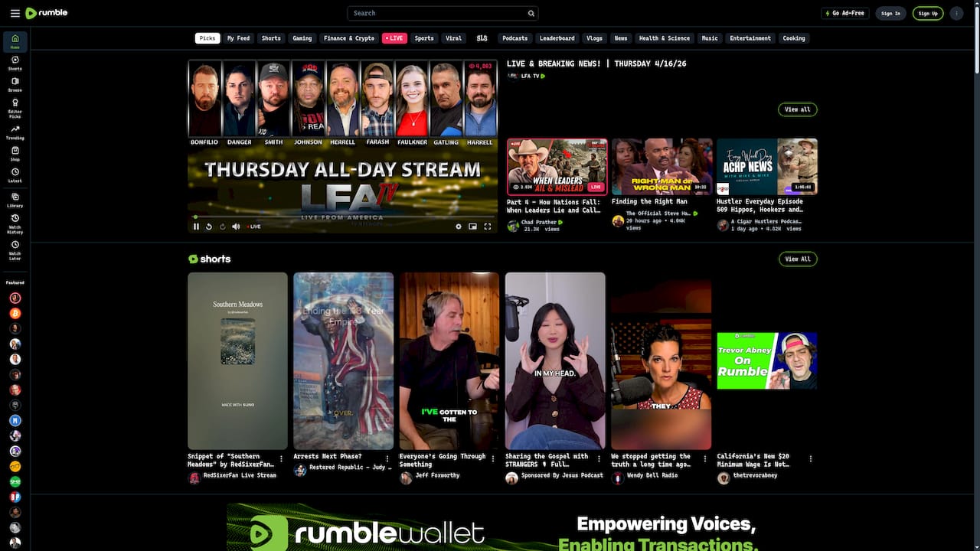Play the Sharing the Gospel short
The width and height of the screenshot is (980, 551).
tap(555, 360)
